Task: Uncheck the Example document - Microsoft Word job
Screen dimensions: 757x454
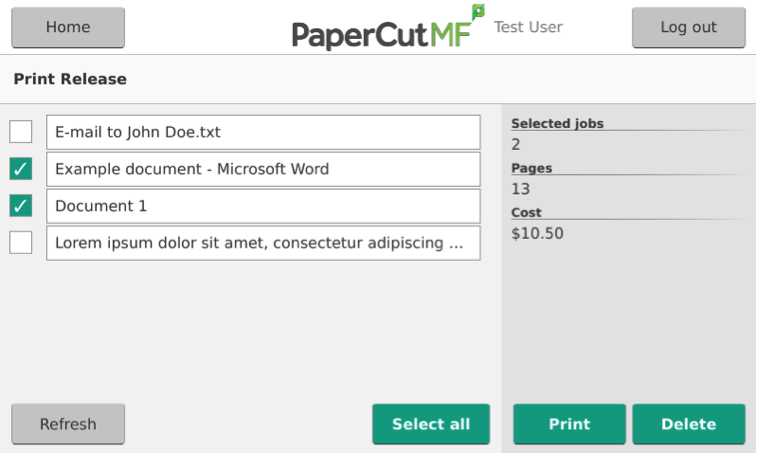Action: pos(21,169)
